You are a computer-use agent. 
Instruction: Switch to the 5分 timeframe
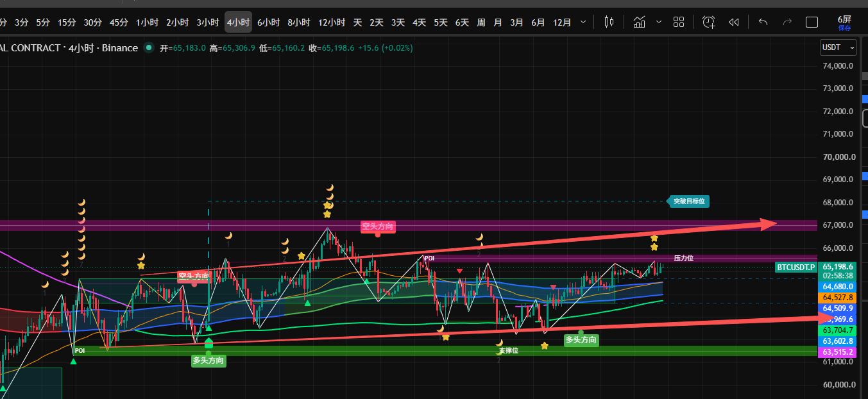tap(43, 22)
